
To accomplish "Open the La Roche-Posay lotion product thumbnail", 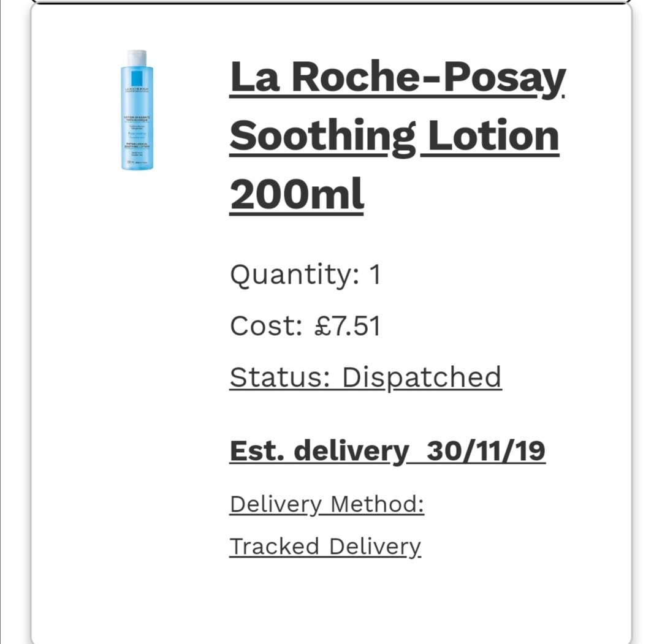I will (137, 110).
